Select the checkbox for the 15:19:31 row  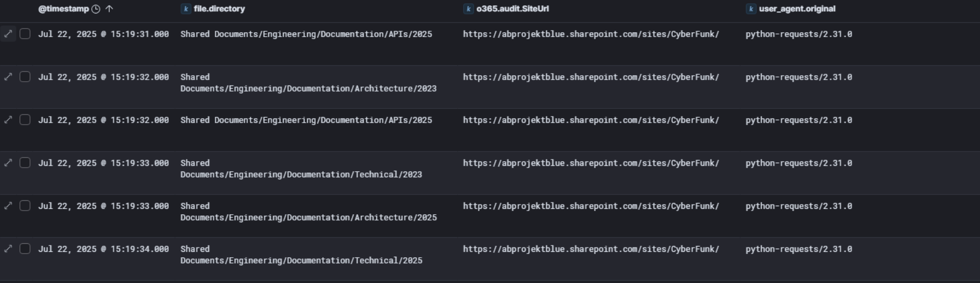[25, 34]
